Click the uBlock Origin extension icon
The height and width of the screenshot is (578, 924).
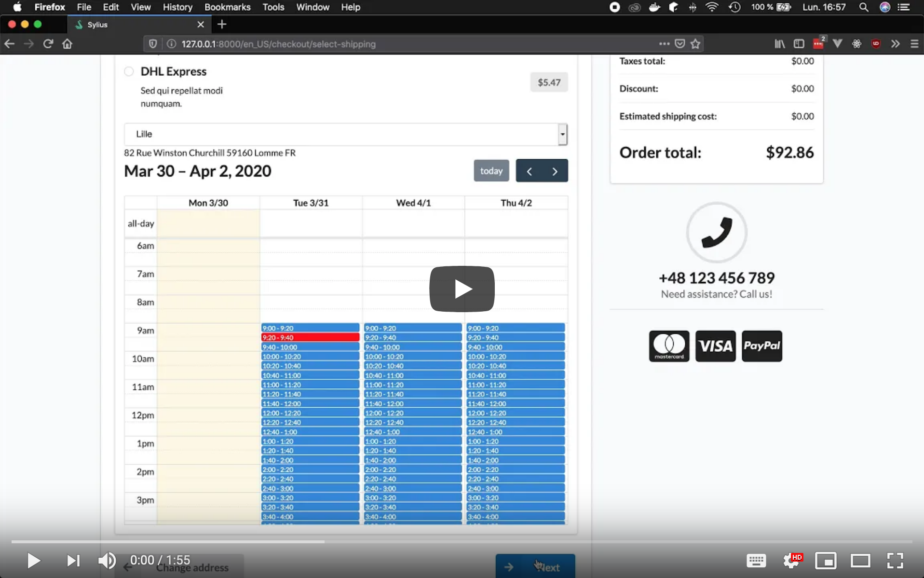point(876,43)
